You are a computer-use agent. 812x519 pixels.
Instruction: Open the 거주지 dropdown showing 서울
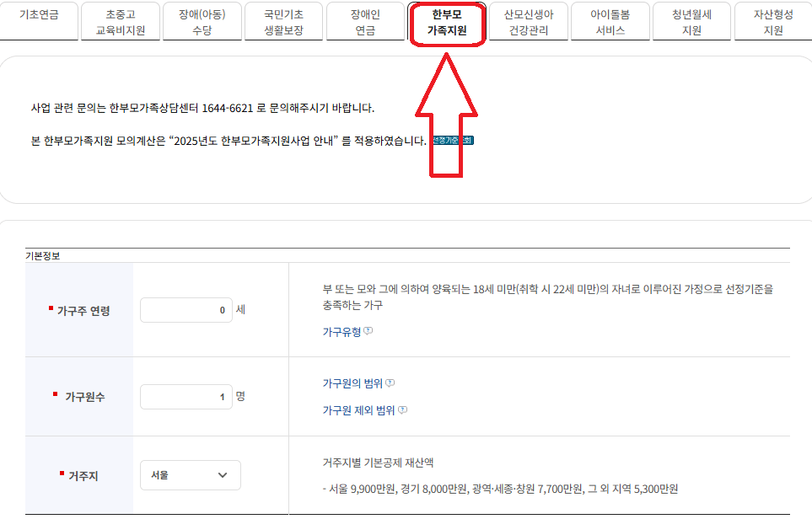pyautogui.click(x=190, y=475)
